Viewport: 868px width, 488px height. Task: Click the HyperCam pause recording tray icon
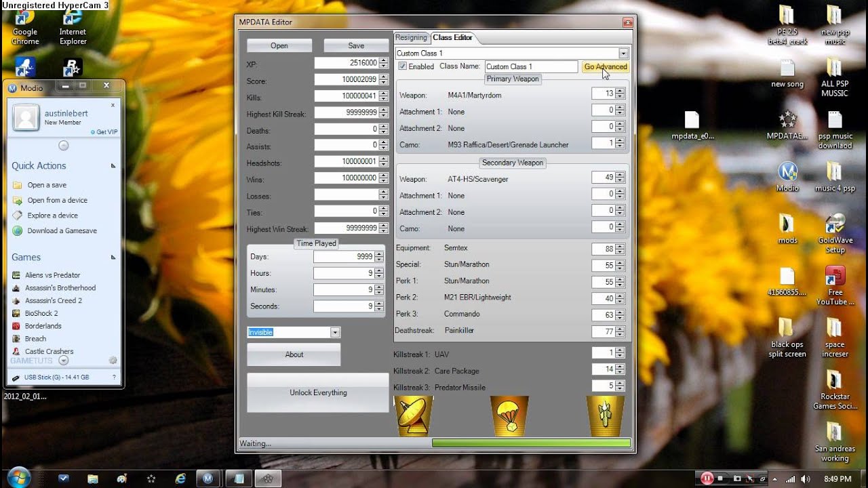[707, 479]
